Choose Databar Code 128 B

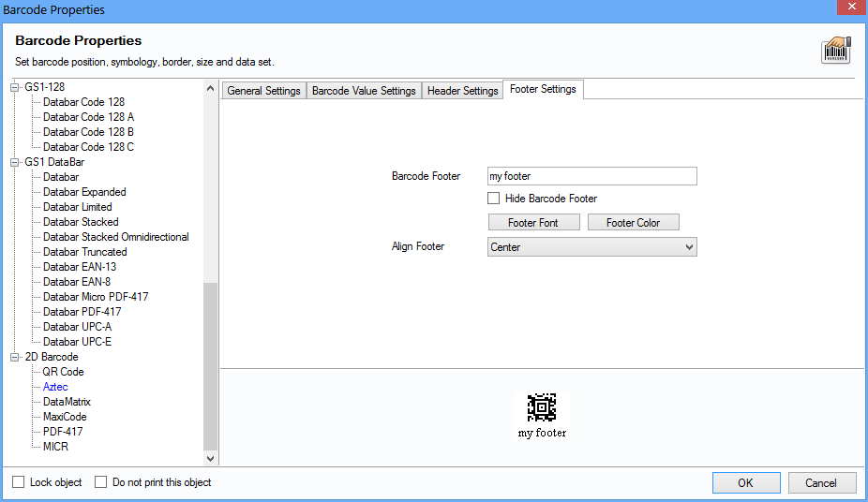(88, 131)
